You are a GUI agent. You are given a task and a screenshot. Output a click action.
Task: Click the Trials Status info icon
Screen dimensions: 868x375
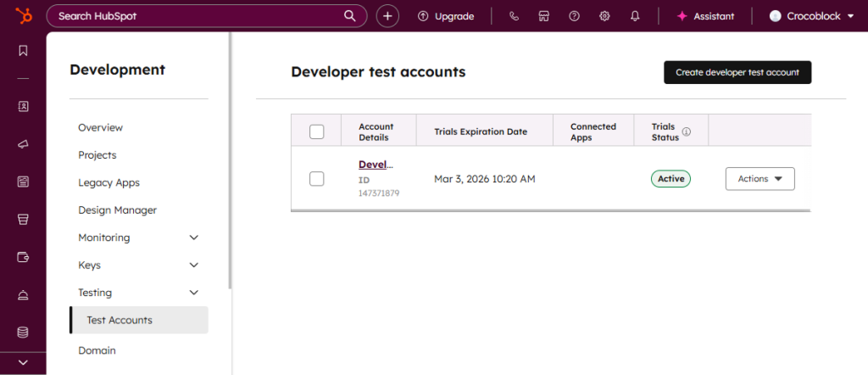point(687,132)
